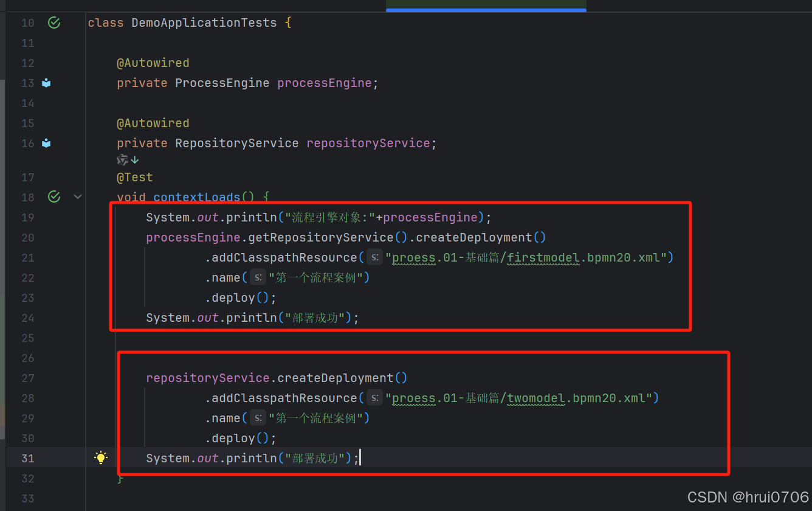Click the 's' string hint chip on line 21

click(x=374, y=257)
